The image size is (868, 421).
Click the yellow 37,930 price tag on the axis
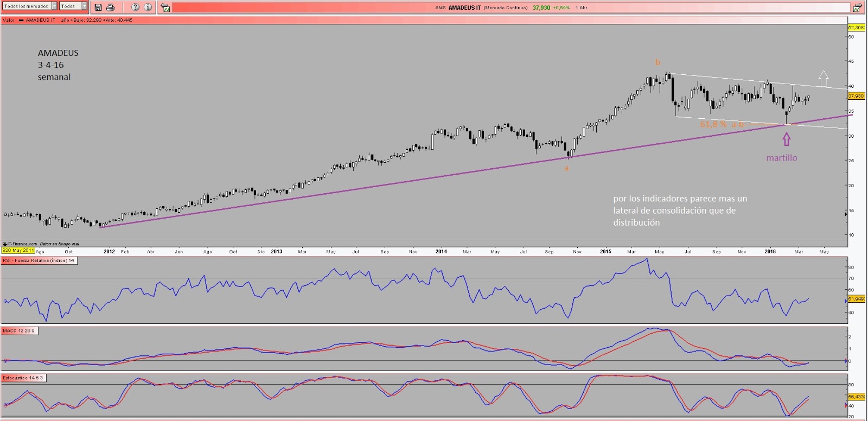[856, 96]
